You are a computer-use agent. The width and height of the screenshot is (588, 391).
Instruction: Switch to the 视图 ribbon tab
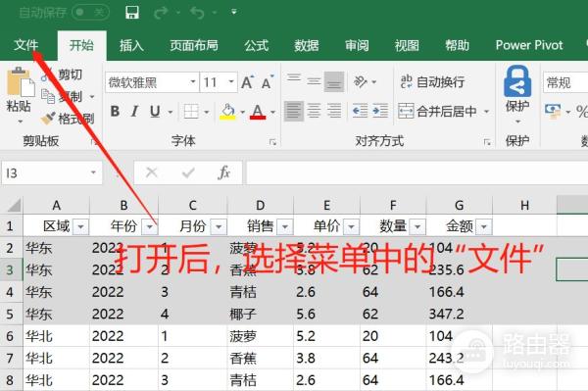pyautogui.click(x=407, y=45)
